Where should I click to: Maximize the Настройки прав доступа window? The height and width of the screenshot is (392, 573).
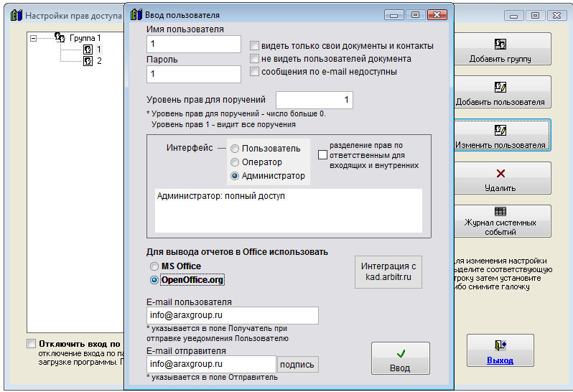(x=536, y=16)
